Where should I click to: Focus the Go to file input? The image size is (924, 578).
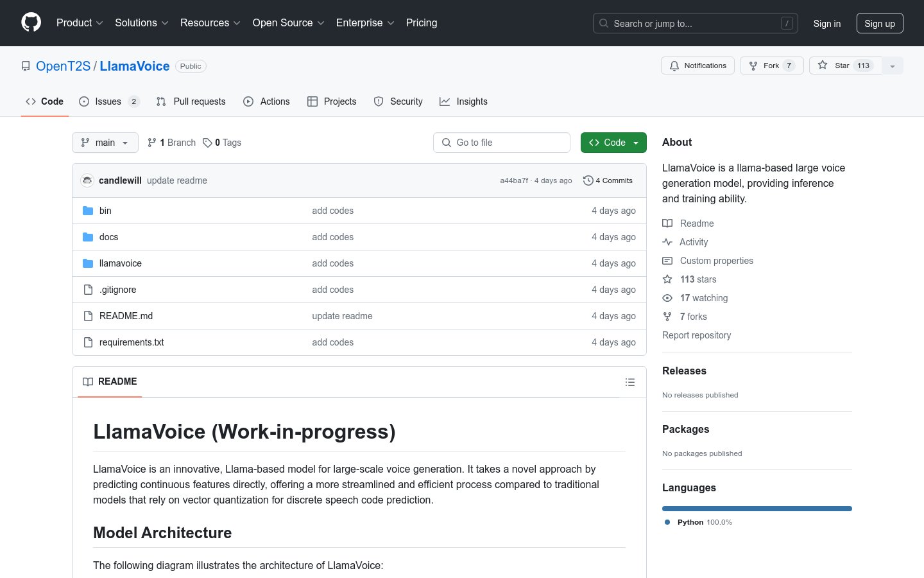click(502, 143)
